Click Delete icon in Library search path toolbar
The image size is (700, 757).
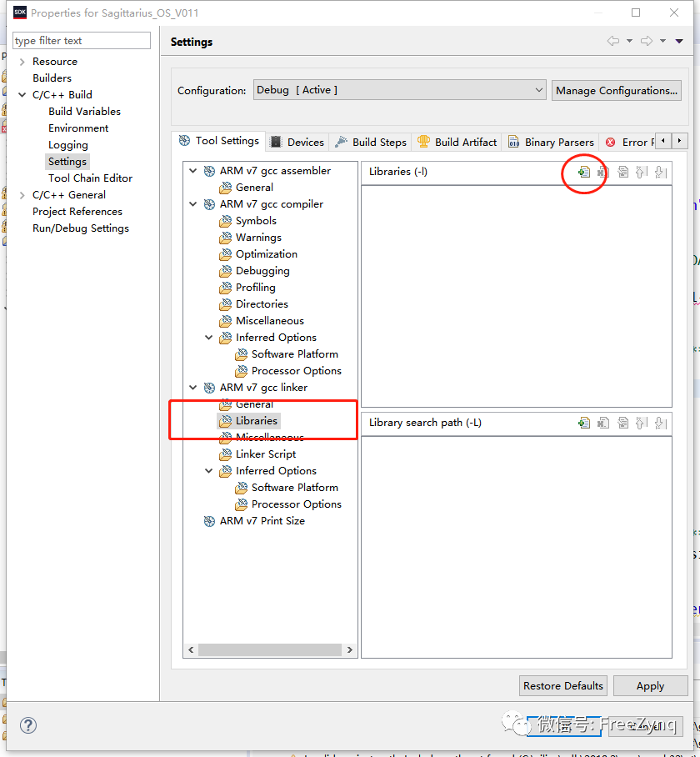(x=603, y=423)
